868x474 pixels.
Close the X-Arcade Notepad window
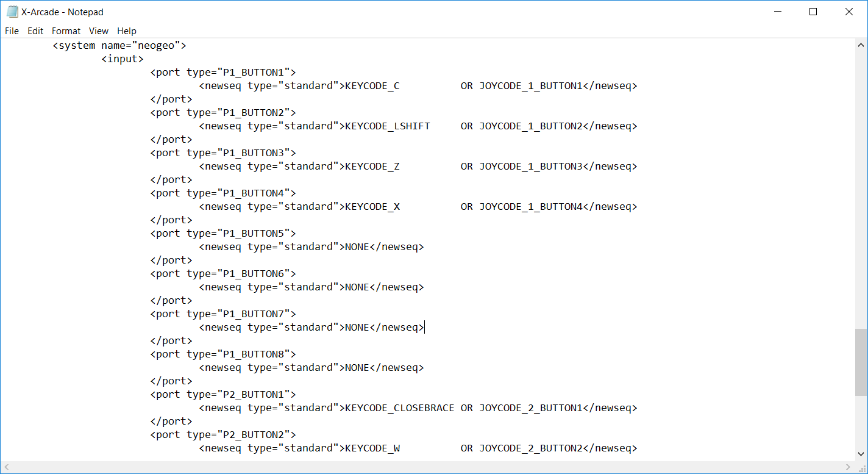point(849,12)
